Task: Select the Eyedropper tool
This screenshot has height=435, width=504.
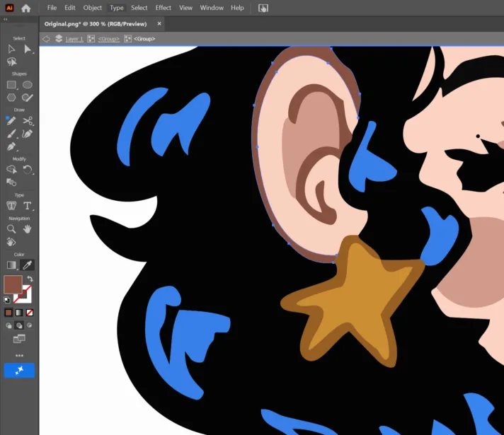Action: [28, 265]
